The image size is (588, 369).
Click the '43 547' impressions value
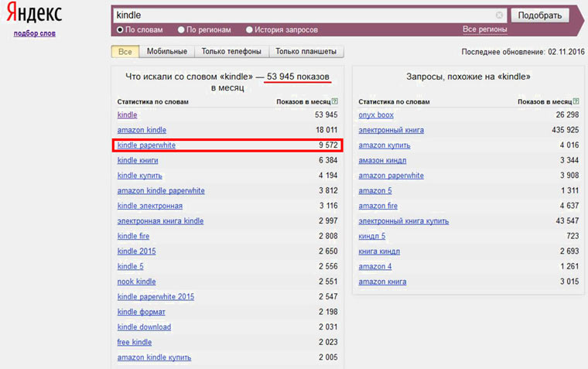(567, 220)
